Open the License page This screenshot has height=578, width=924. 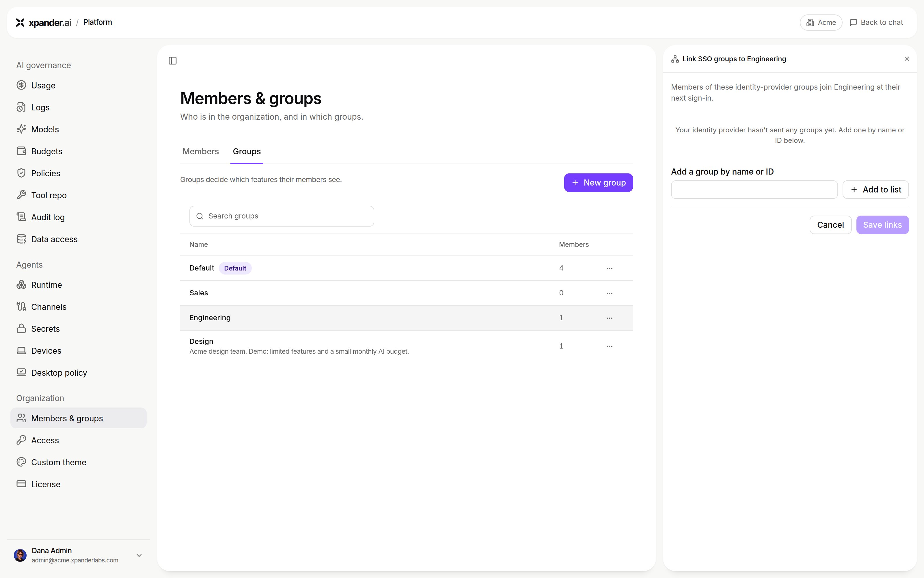tap(78, 484)
